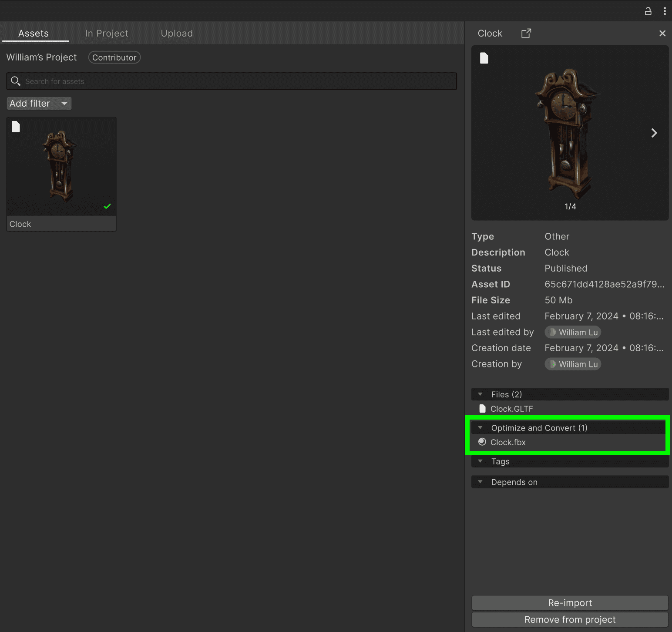Click the search magnifier icon
672x632 pixels.
click(x=16, y=81)
